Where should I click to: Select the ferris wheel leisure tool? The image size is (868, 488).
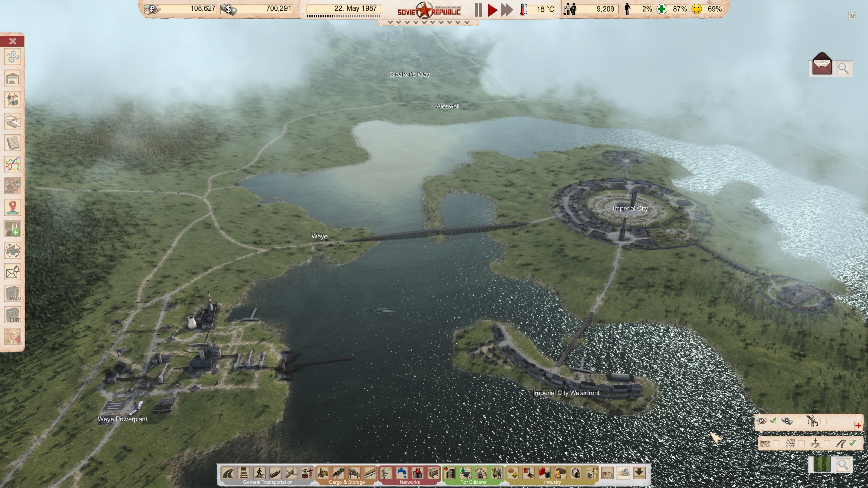point(481,473)
